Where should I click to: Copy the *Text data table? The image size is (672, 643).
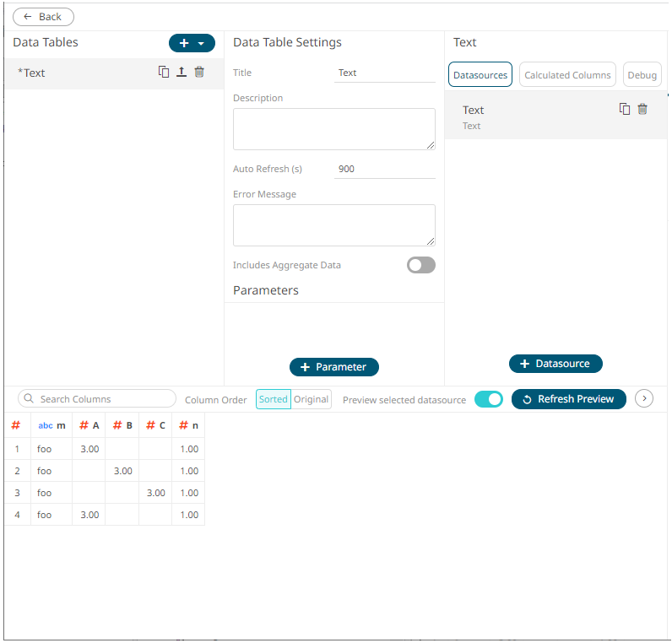163,72
